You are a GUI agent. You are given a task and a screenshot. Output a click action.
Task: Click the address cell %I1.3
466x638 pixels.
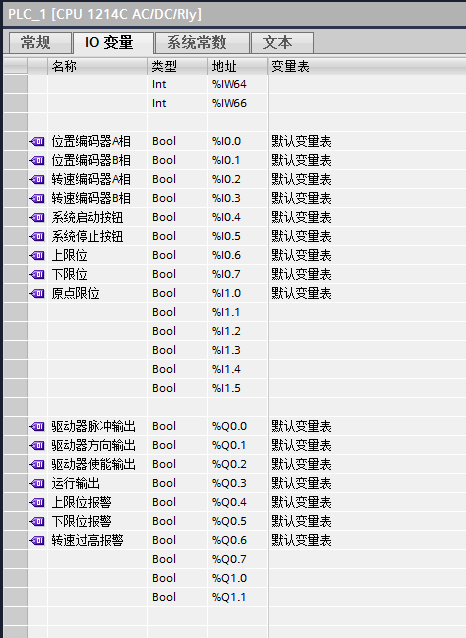tap(237, 350)
